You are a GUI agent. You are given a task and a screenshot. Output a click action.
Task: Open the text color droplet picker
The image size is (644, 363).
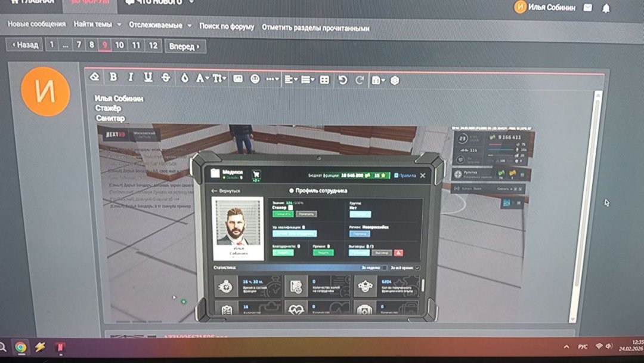click(184, 78)
